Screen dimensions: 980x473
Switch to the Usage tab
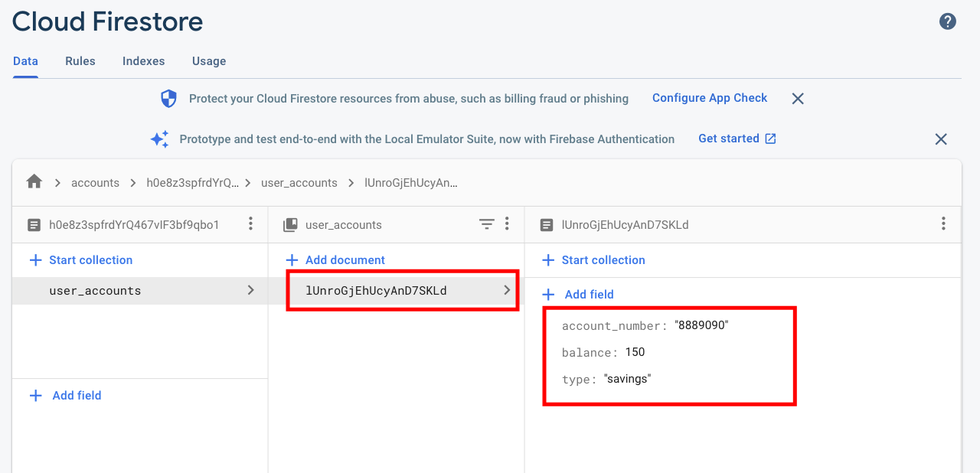click(209, 61)
